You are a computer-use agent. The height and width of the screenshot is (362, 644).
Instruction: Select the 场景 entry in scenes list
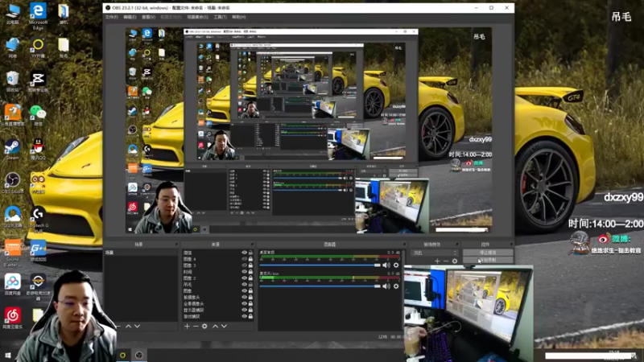(140, 253)
